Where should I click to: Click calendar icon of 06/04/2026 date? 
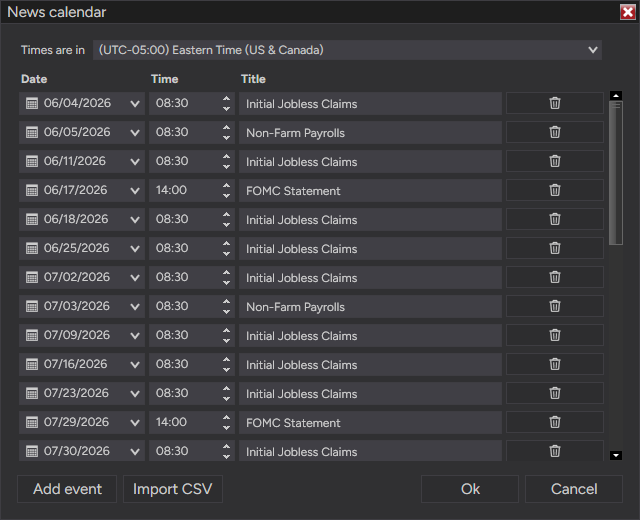coord(32,103)
